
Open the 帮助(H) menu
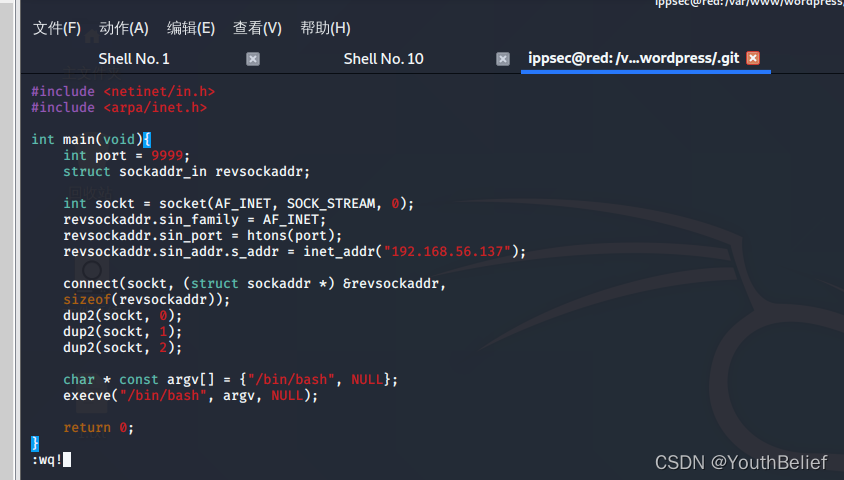(x=325, y=28)
